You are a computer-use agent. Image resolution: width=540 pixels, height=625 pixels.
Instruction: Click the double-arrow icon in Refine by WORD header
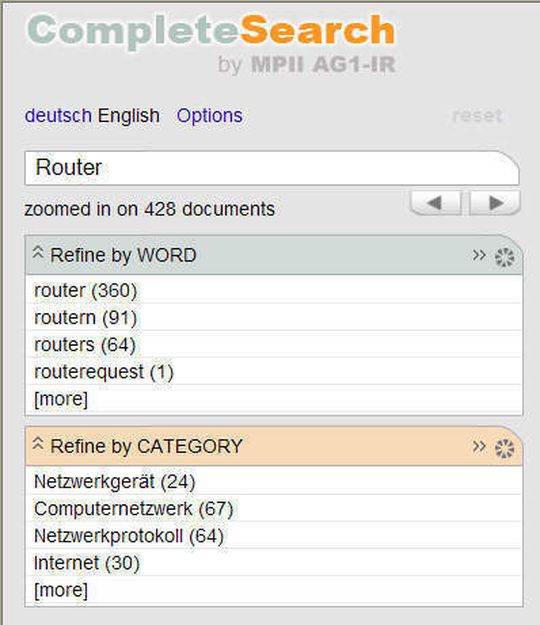click(x=479, y=255)
